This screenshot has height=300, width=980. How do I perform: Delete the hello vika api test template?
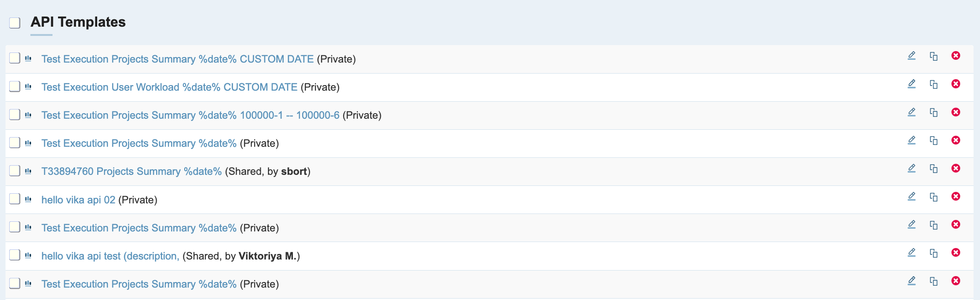[956, 253]
